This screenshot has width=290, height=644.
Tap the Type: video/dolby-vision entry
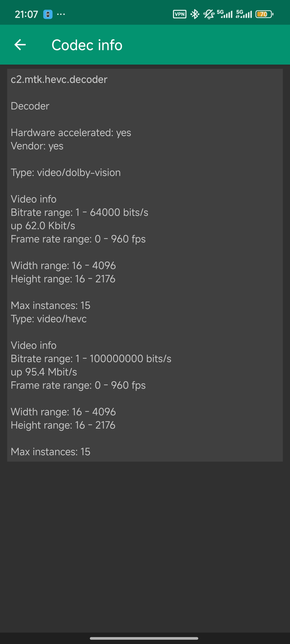66,172
